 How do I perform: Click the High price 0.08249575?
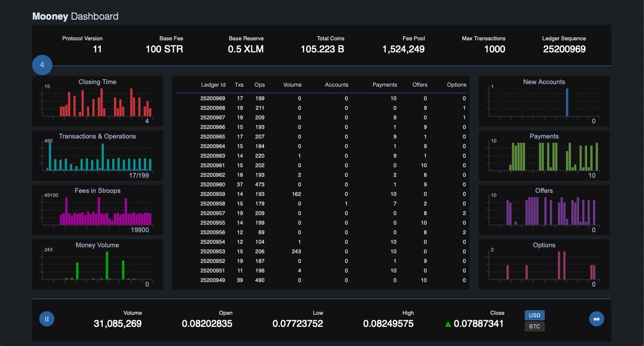[x=388, y=324]
